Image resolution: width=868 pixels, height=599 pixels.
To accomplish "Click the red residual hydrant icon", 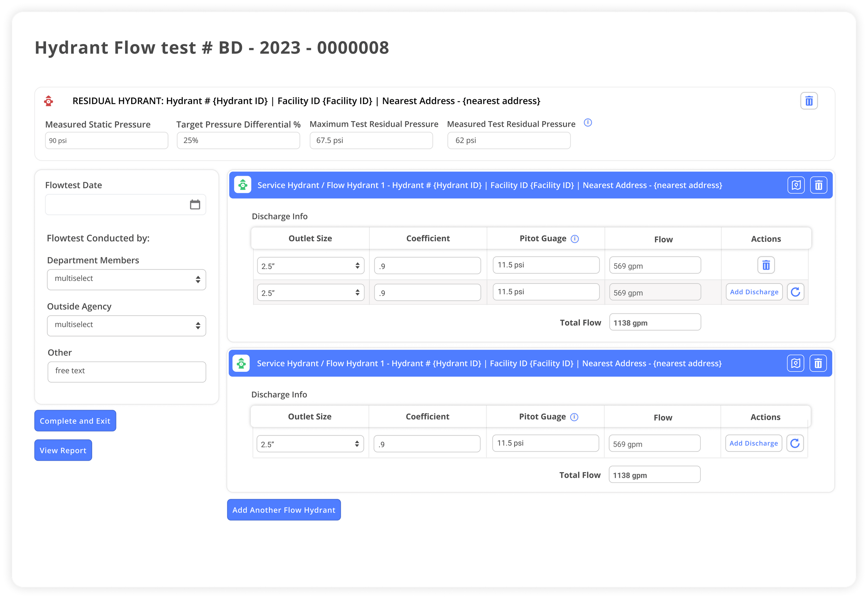I will point(49,100).
